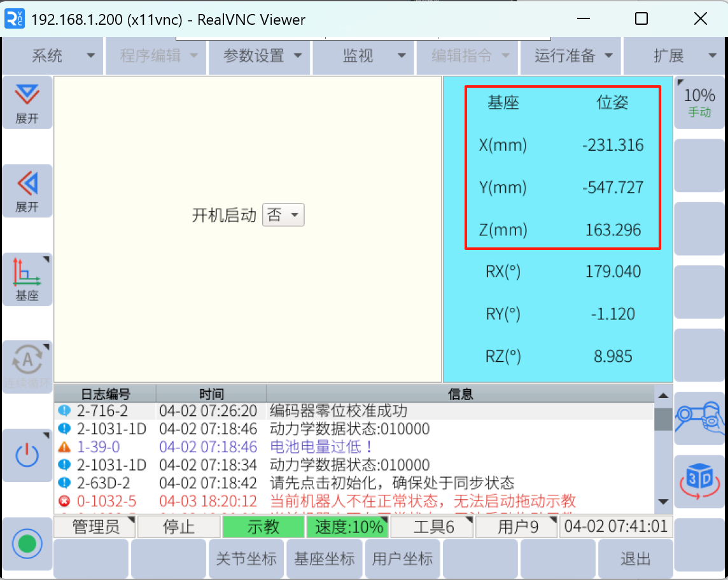Click the RealVNC Viewer logo icon

[14, 19]
